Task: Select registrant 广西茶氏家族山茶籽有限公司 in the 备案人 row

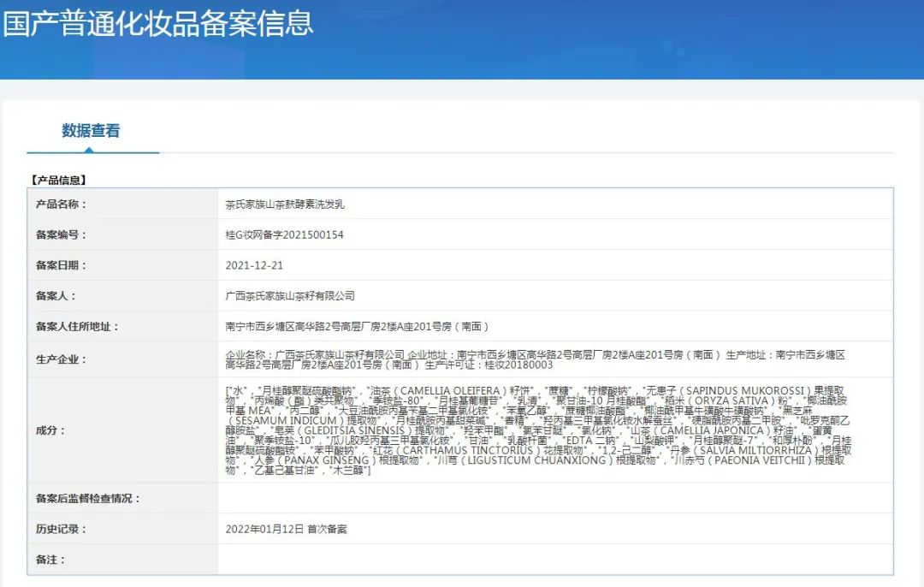Action: coord(290,296)
